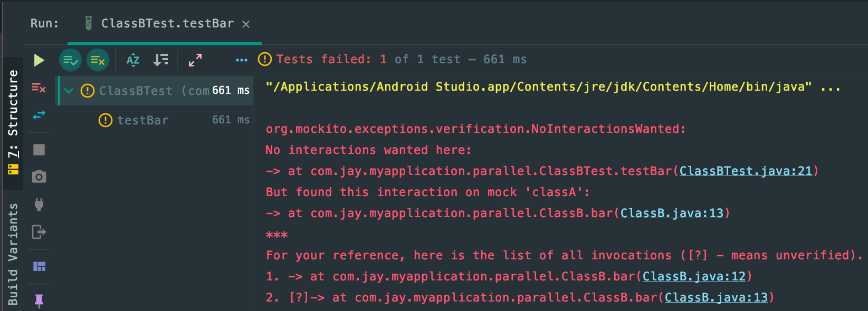Select the testBar test result
This screenshot has height=311, width=868.
pos(142,120)
